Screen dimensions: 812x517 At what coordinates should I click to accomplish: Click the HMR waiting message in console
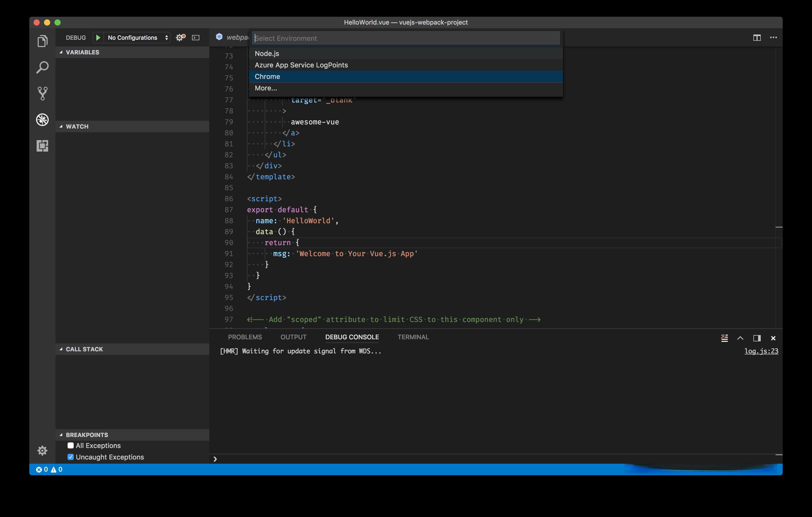(x=301, y=351)
